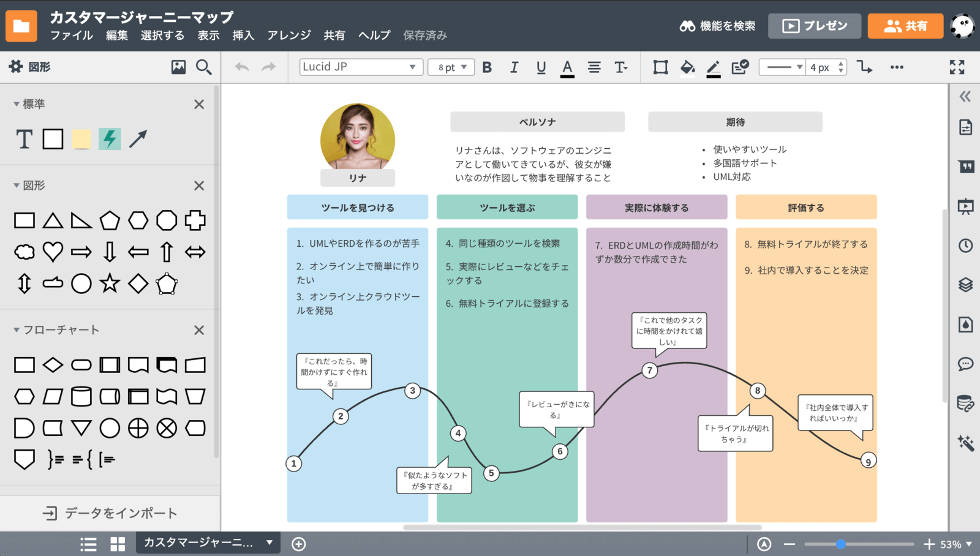Click the fullscreen icon
The image size is (980, 556).
point(957,67)
